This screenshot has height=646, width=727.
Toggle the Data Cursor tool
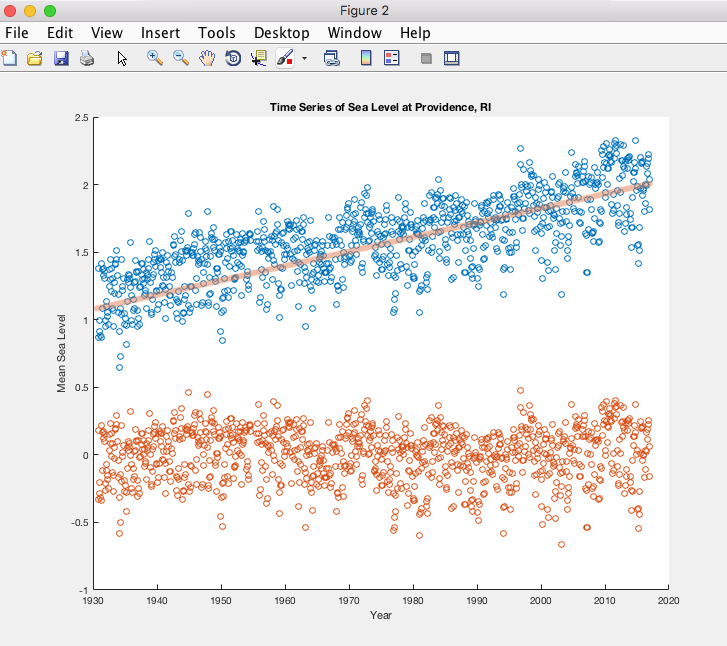coord(259,58)
